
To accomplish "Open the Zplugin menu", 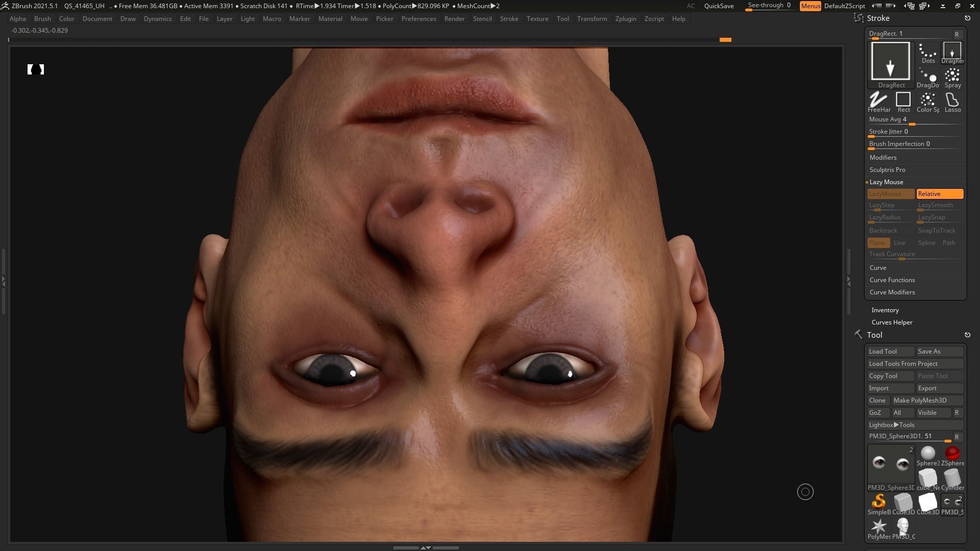I will tap(626, 19).
